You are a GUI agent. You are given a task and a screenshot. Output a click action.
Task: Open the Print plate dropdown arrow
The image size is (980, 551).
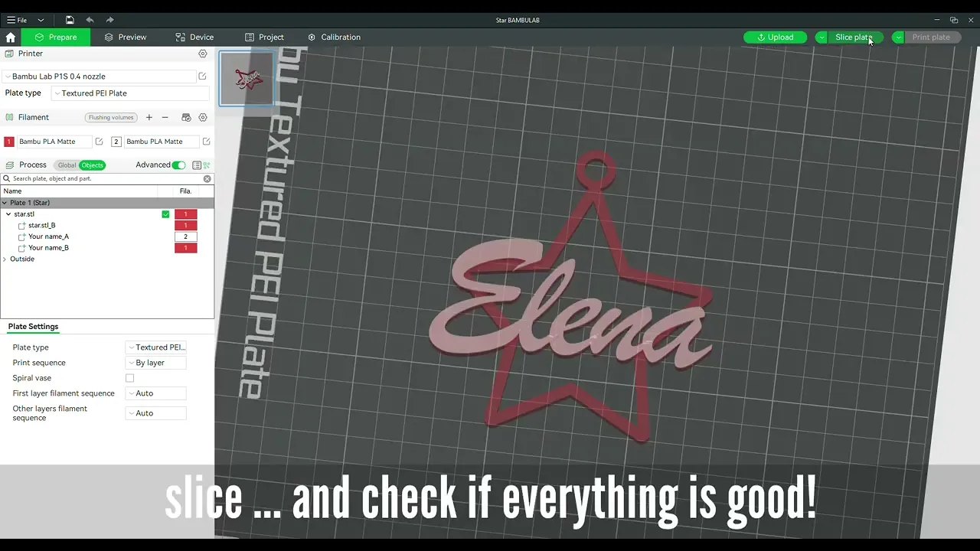click(898, 37)
